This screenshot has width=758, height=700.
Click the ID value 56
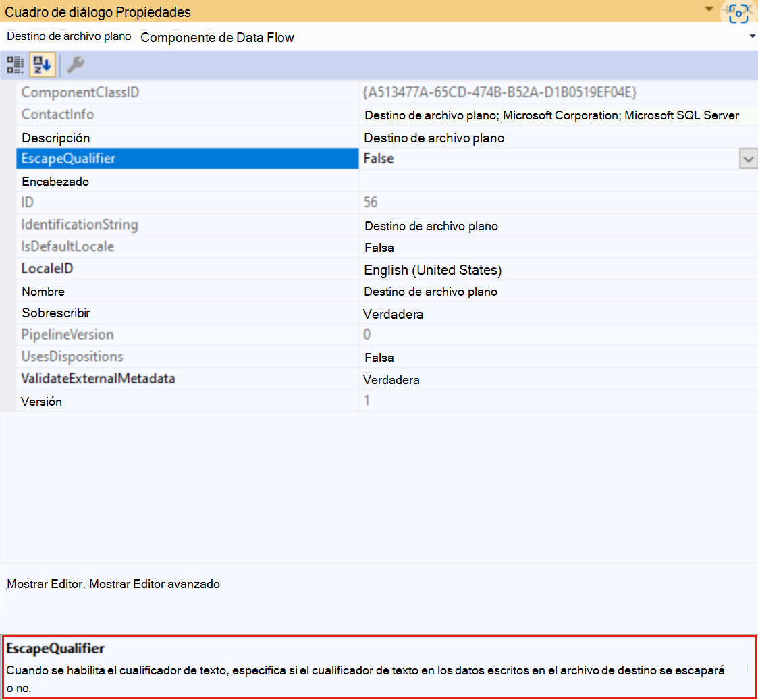(371, 202)
